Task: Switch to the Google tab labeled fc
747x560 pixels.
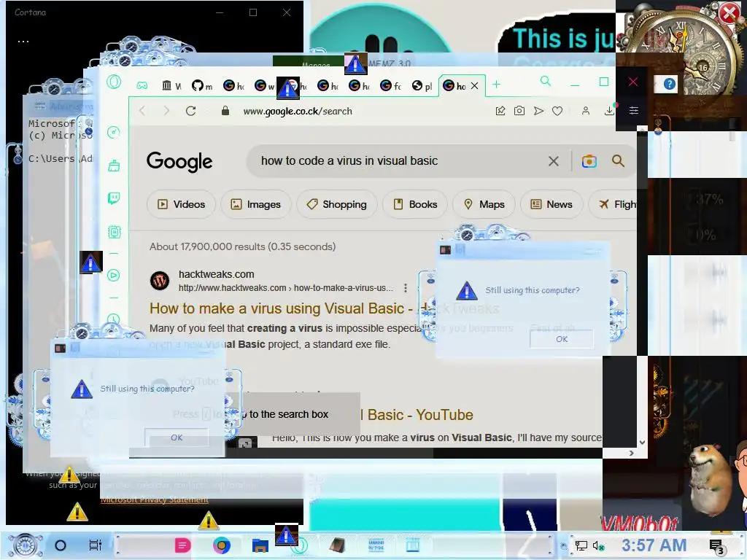Action: pyautogui.click(x=391, y=86)
